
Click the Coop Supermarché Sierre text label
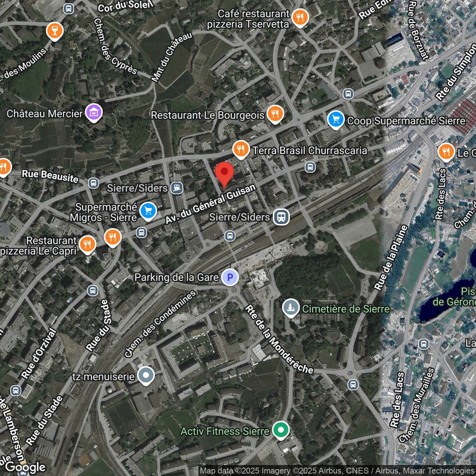point(406,121)
